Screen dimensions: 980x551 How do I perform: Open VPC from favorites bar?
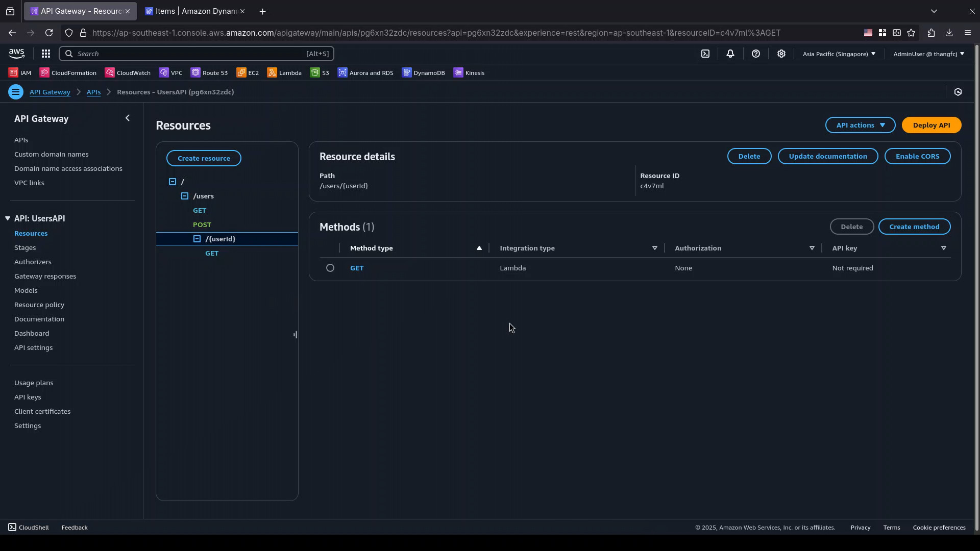171,73
